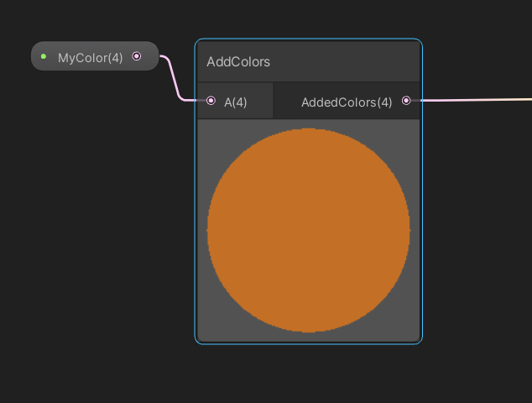Click the green dot on MyColor node
Image resolution: width=532 pixels, height=403 pixels.
[x=44, y=56]
